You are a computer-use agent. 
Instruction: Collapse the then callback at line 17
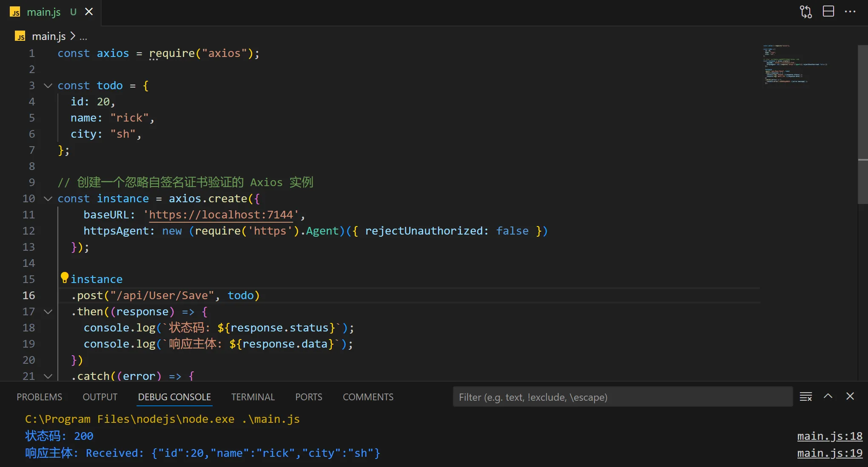click(x=48, y=312)
